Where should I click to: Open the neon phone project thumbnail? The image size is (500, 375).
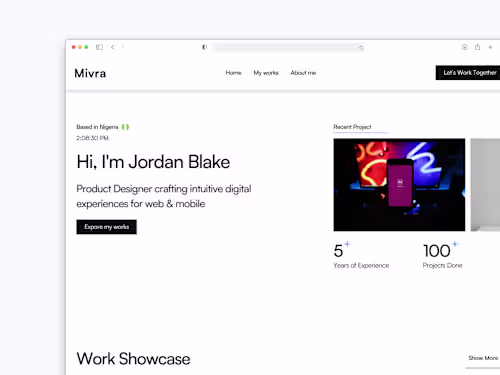399,185
